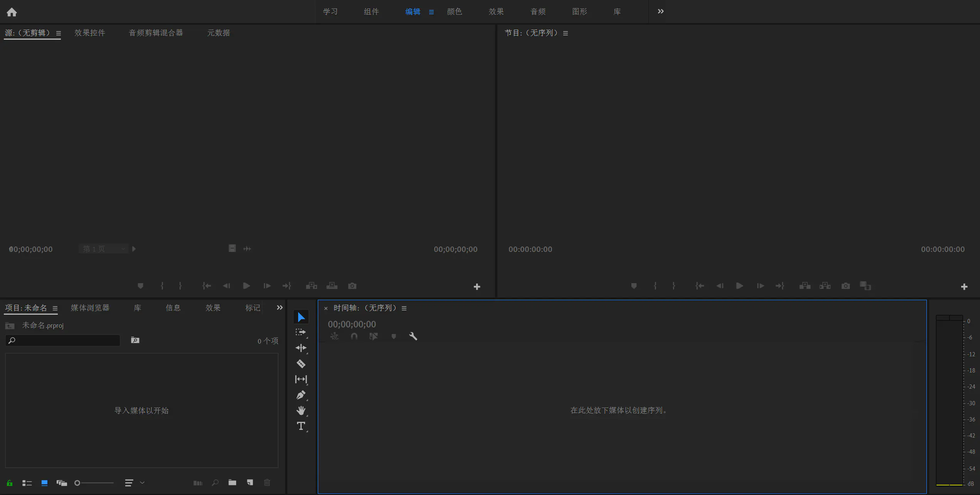The image size is (980, 495).
Task: Toggle Linked Selection in timeline
Action: tap(373, 336)
